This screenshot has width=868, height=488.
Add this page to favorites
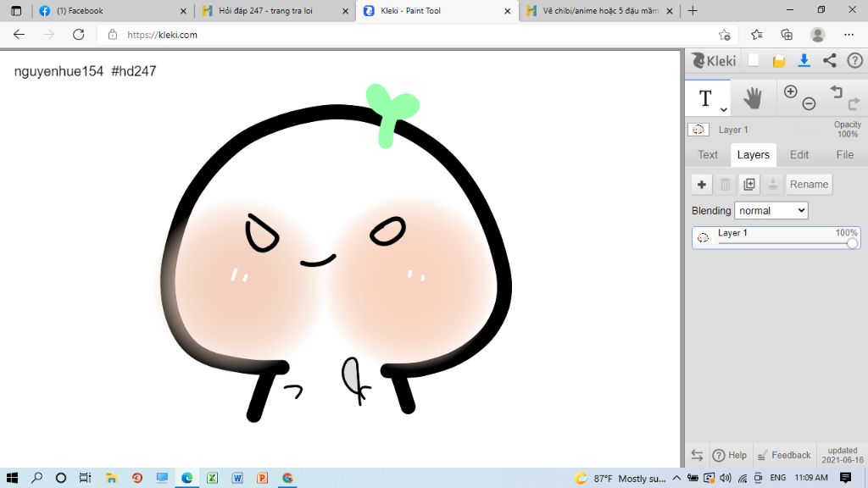[x=724, y=35]
